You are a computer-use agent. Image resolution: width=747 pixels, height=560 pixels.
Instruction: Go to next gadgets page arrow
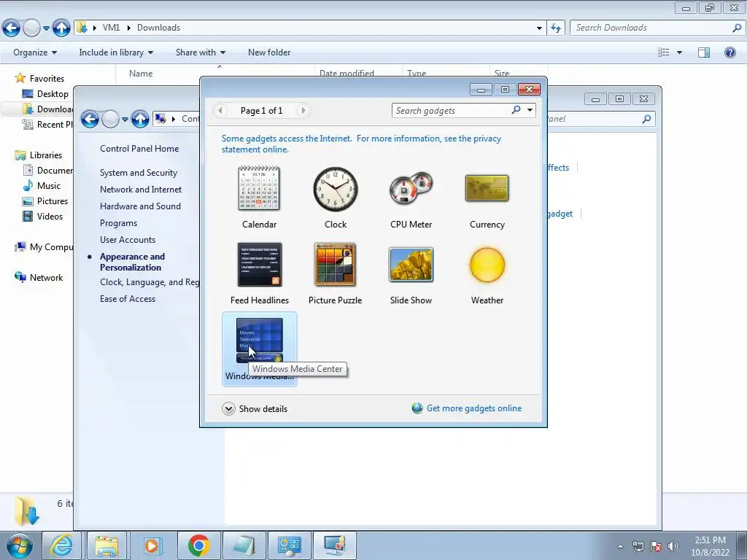tap(303, 111)
